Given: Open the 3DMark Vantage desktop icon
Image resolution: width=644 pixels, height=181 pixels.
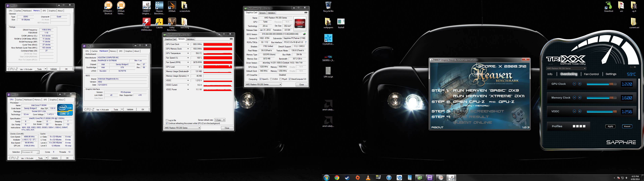Looking at the screenshot, I should [x=121, y=8].
